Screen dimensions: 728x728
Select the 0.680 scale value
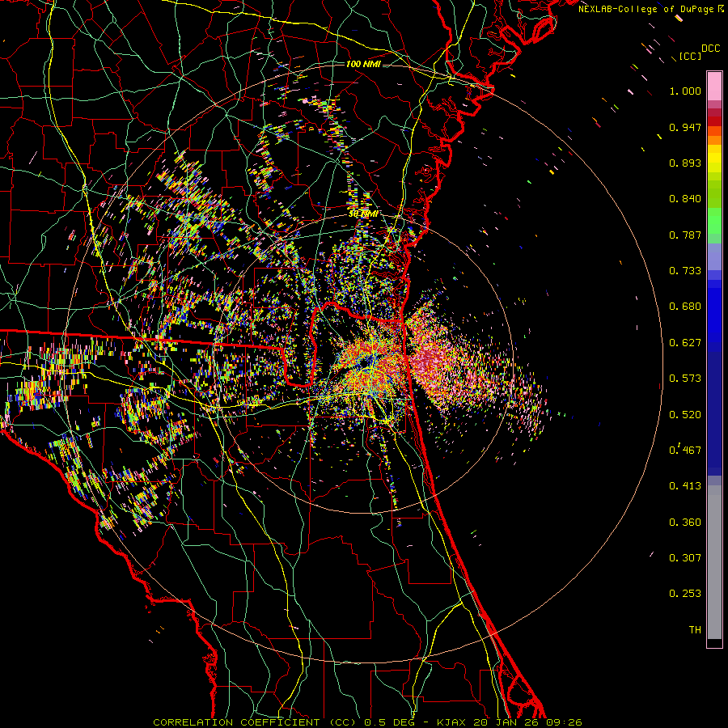tap(685, 307)
